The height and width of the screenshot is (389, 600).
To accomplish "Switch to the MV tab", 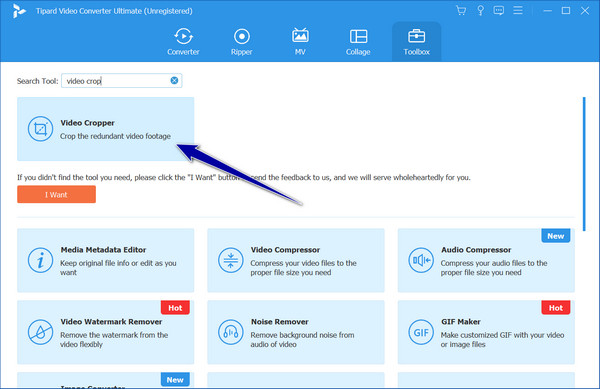I will coord(300,42).
